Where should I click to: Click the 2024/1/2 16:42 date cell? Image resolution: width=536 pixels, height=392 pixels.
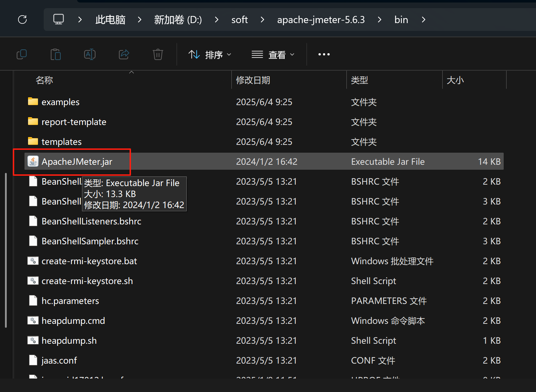coord(267,162)
